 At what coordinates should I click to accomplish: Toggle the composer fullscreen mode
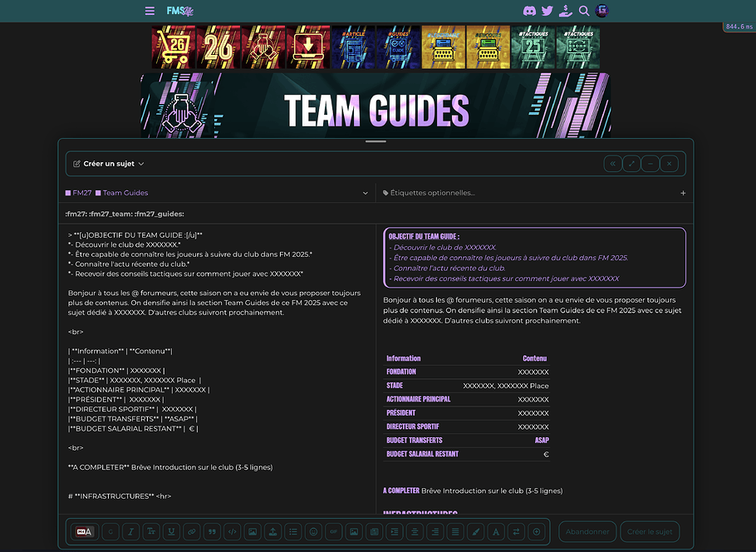pos(631,164)
